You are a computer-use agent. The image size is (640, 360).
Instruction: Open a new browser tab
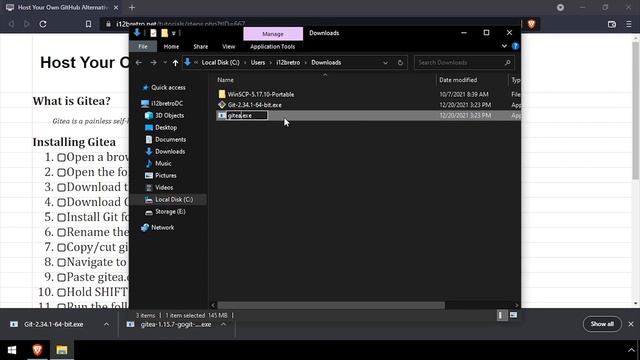pos(132,7)
